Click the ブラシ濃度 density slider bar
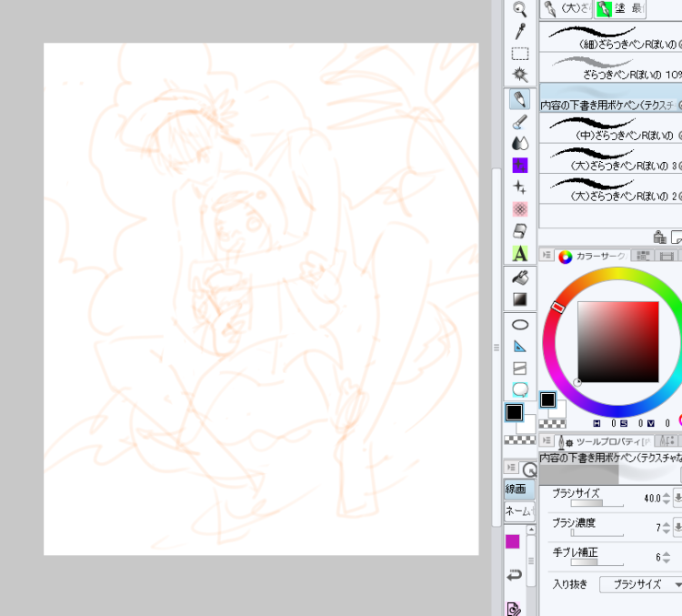The image size is (682, 616). coord(597,533)
